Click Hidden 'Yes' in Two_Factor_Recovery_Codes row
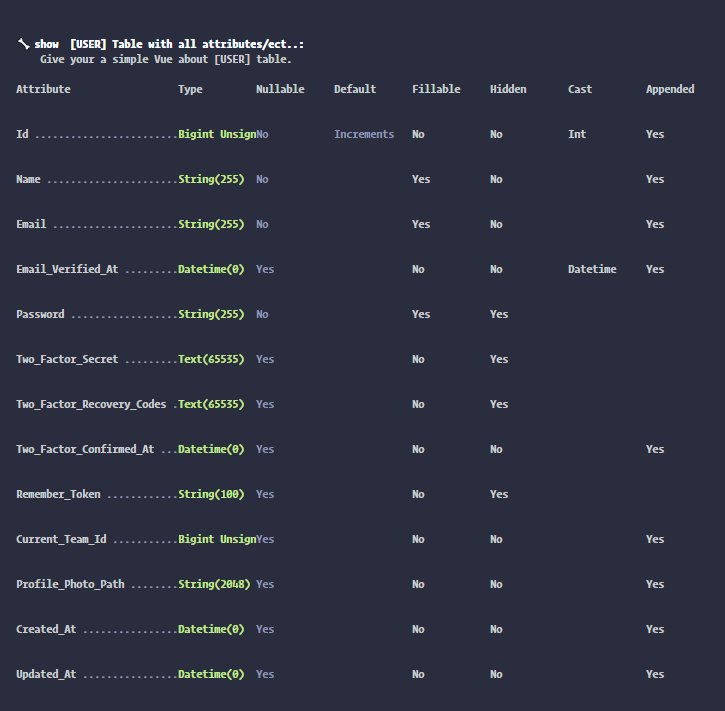The image size is (725, 711). pyautogui.click(x=499, y=404)
